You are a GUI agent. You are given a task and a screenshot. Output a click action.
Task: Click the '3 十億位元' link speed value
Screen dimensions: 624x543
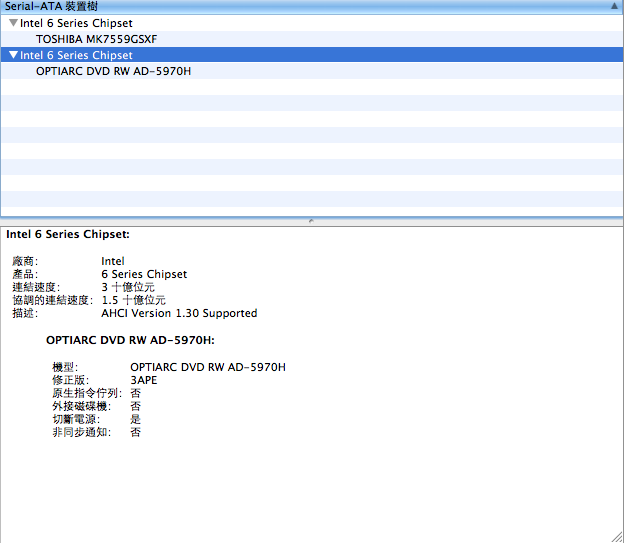pyautogui.click(x=128, y=287)
